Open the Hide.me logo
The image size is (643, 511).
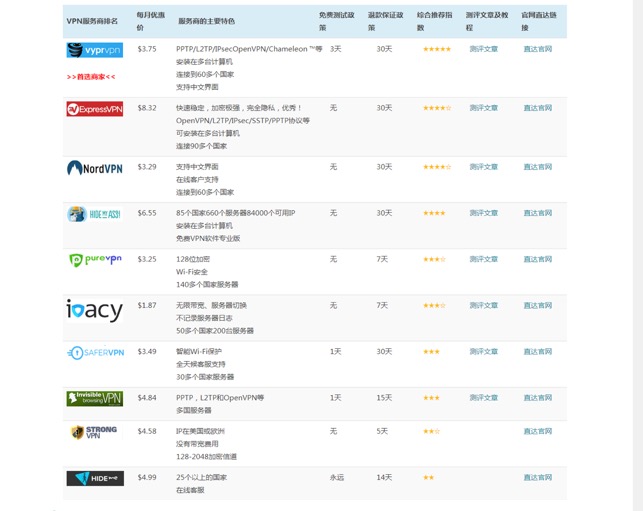coord(95,478)
